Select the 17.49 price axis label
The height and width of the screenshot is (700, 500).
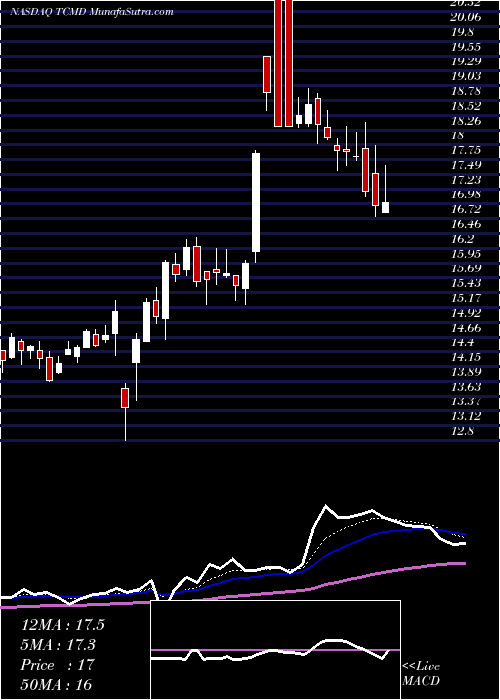tap(465, 165)
